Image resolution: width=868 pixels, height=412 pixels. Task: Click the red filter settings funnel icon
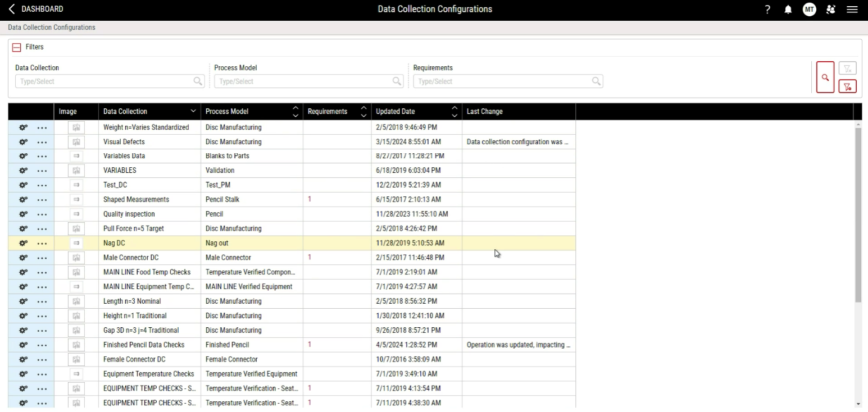tap(847, 86)
